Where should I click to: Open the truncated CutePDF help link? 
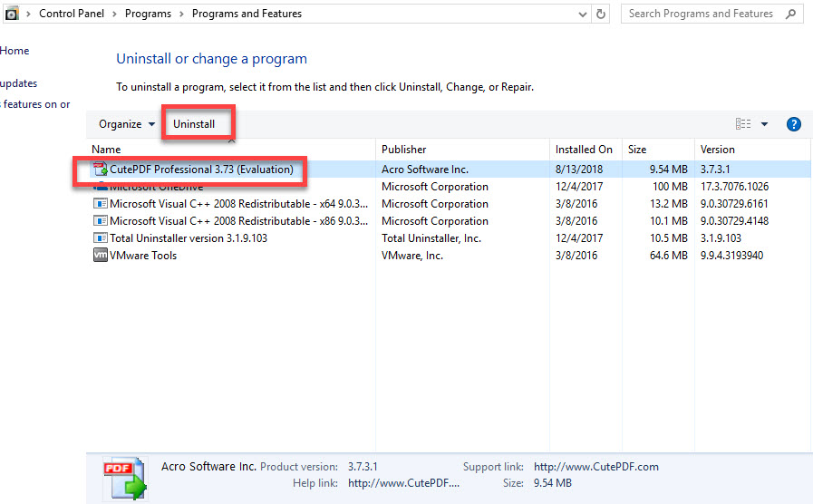coord(403,483)
